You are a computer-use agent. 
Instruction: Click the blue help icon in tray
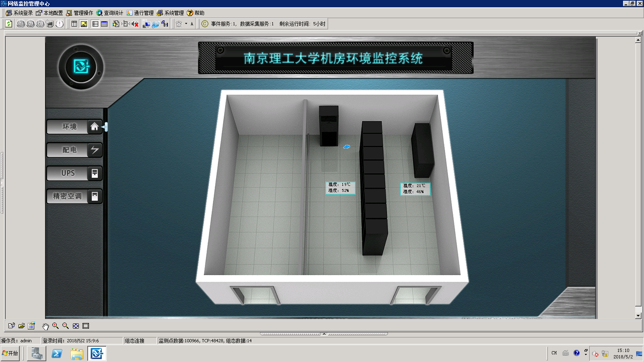point(577,353)
